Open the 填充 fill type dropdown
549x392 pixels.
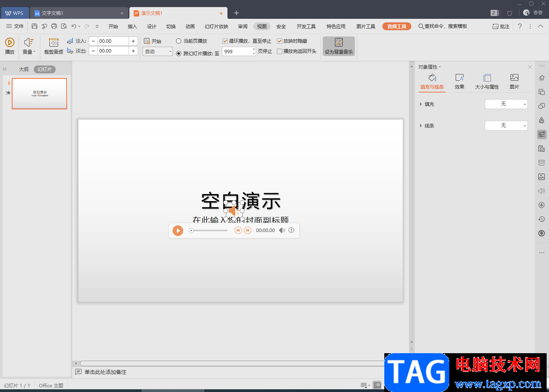click(x=506, y=104)
